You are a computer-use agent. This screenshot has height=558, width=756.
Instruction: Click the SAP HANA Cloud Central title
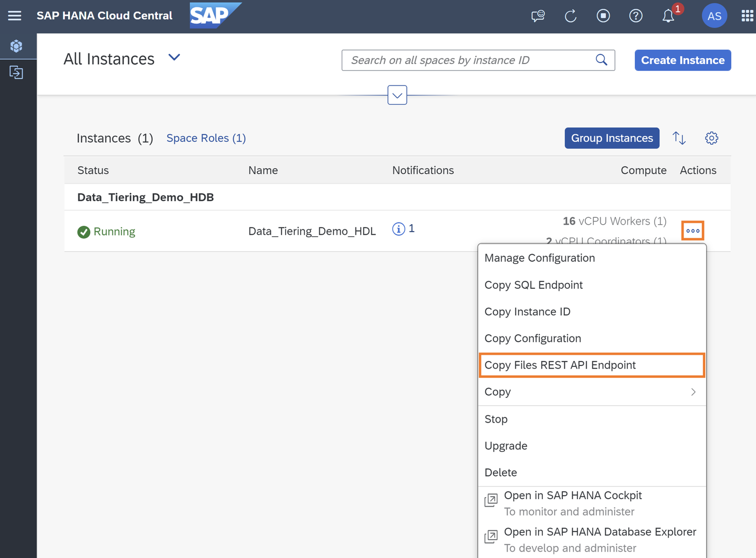[104, 16]
